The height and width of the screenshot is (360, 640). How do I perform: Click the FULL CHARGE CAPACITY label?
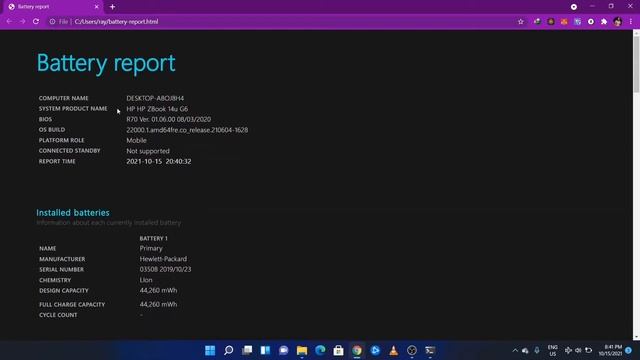click(x=72, y=304)
